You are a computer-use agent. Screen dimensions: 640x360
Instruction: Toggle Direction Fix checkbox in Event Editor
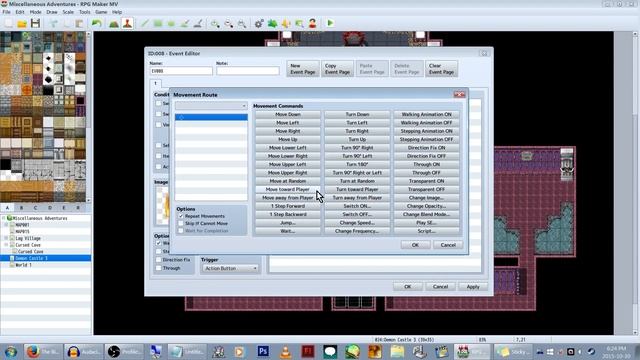pos(158,260)
